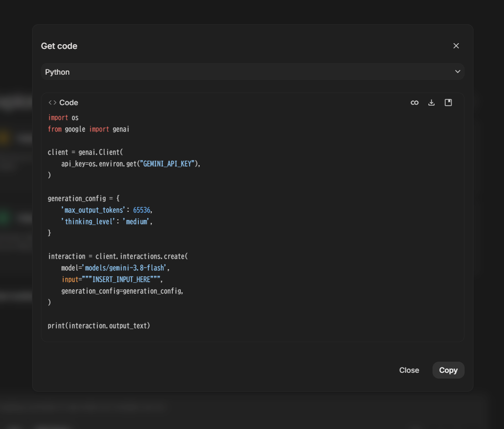
Task: Click the "Get code" dialog title
Action: 59,46
